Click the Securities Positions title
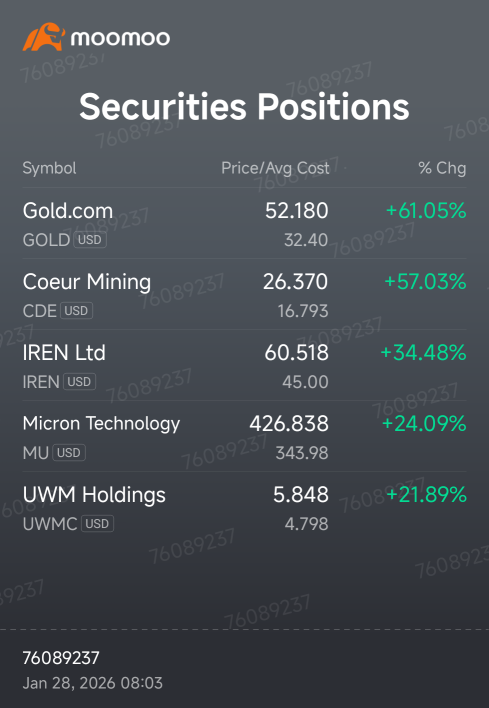489x708 pixels. pyautogui.click(x=244, y=107)
